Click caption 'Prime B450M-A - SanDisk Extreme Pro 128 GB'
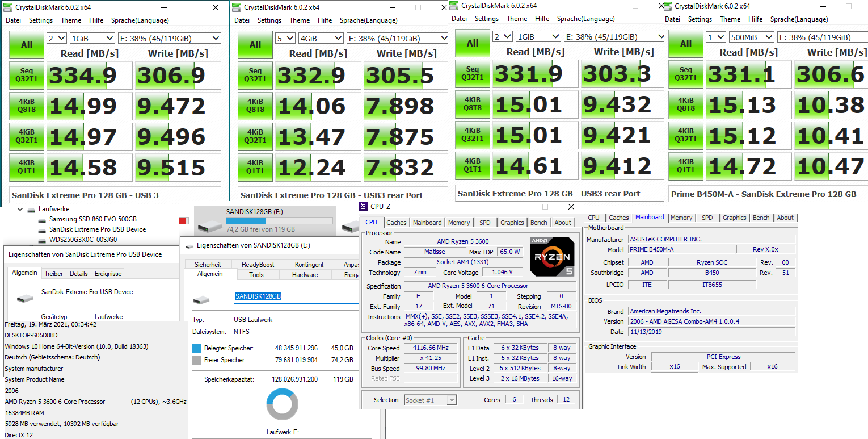 pyautogui.click(x=764, y=194)
